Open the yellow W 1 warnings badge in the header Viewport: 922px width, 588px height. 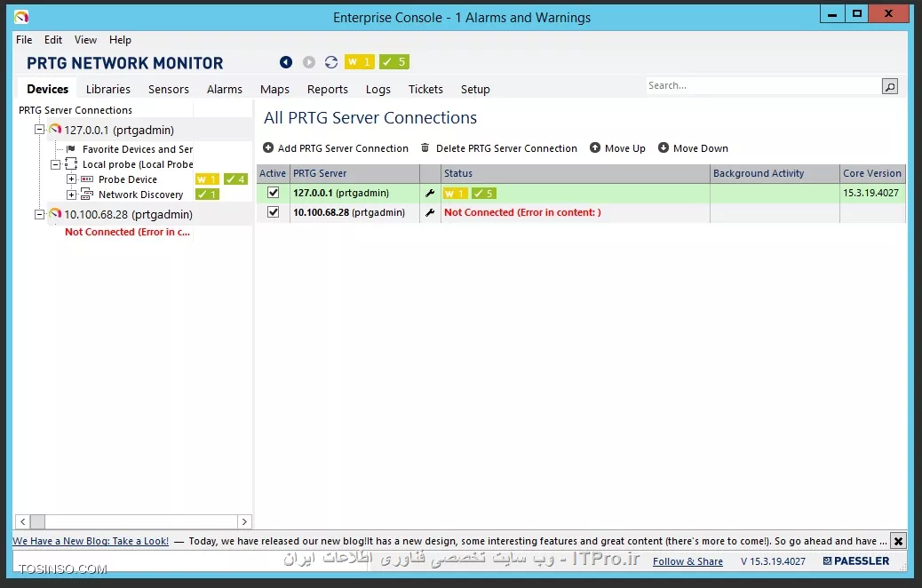359,62
